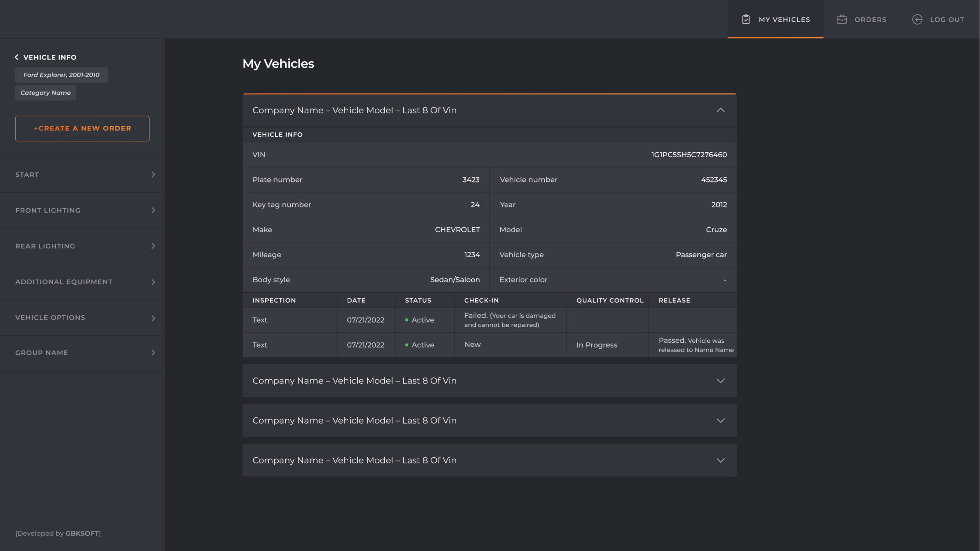Open the Front Lighting menu item
The image size is (980, 551).
pos(82,210)
